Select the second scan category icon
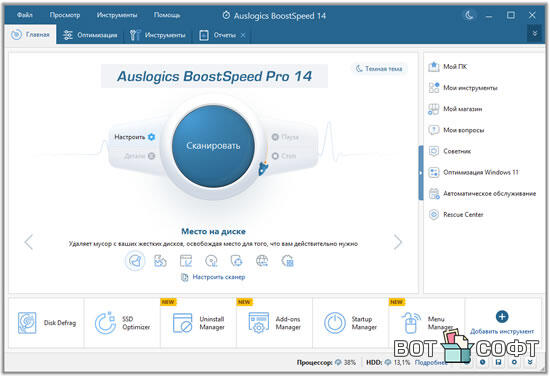Image resolution: width=550 pixels, height=376 pixels. tap(160, 261)
